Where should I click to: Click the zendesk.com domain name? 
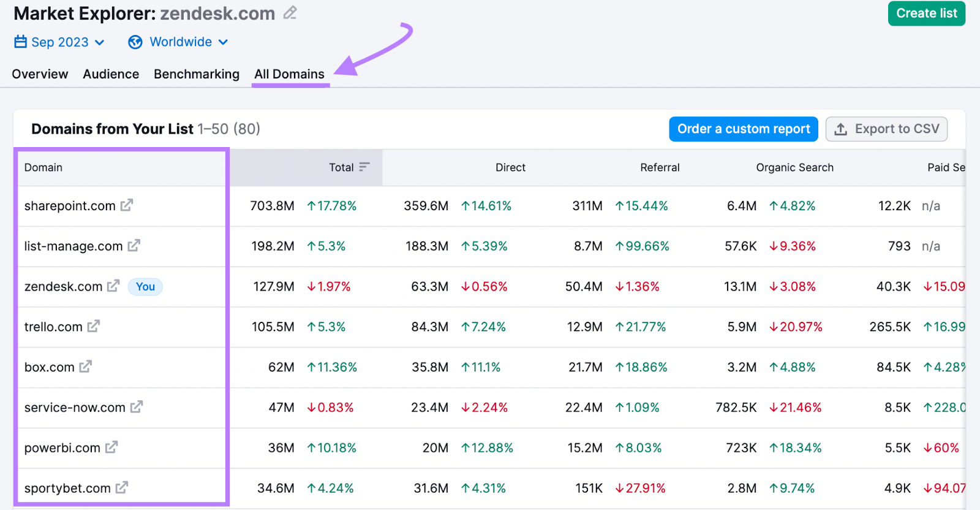[x=64, y=287]
